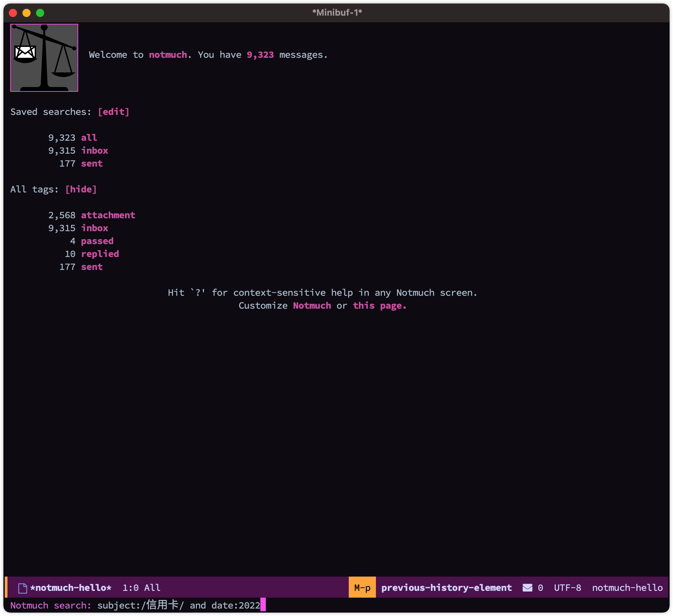Open the 'passed' tag search
The height and width of the screenshot is (616, 673).
click(x=97, y=241)
